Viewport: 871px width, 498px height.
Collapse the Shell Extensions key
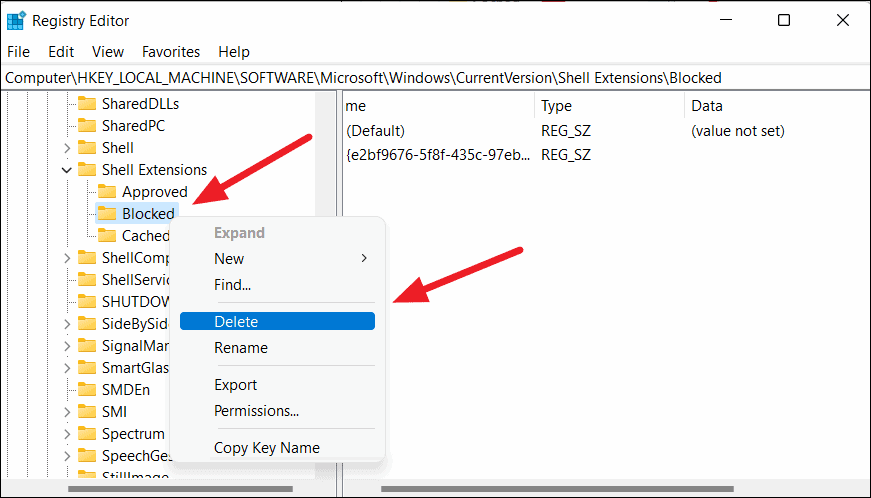point(67,170)
